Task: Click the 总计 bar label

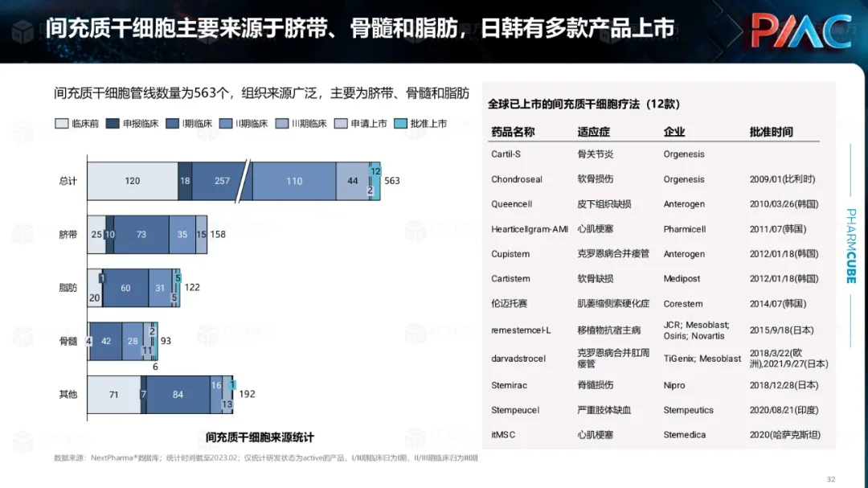Action: [x=68, y=181]
